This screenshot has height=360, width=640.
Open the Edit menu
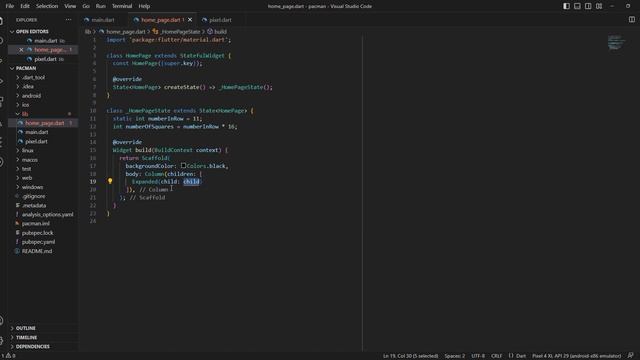pyautogui.click(x=25, y=6)
